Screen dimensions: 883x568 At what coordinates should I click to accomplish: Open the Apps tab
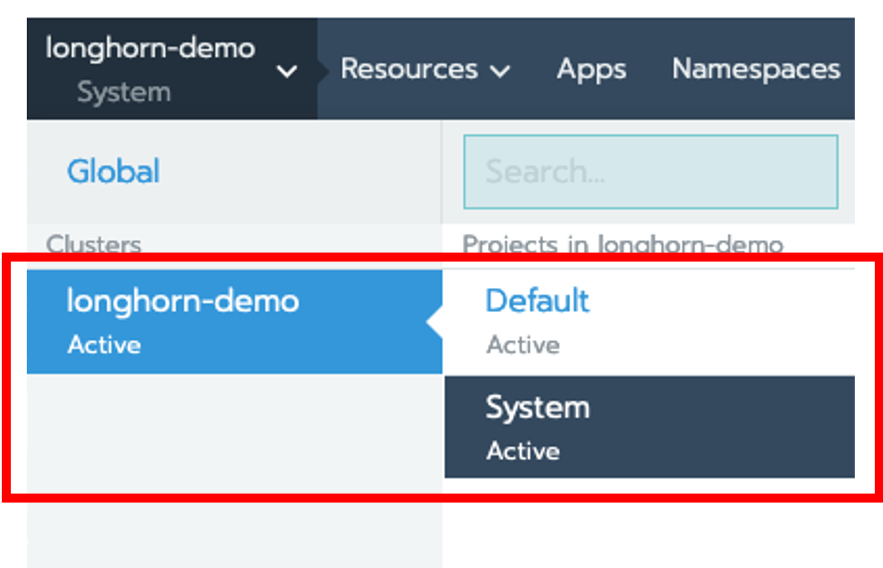coord(591,69)
